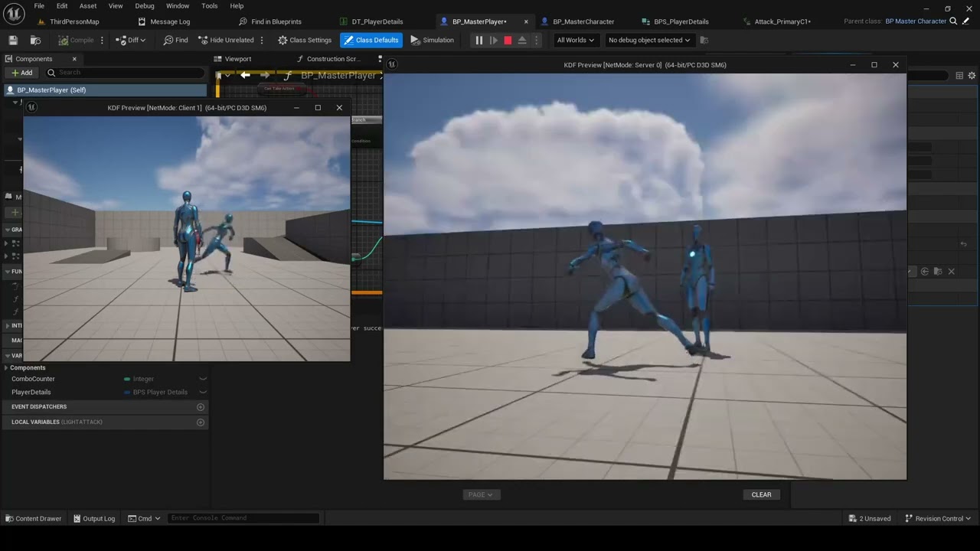Switch to Attack_PrimaryC1 tab
This screenshot has width=980, height=551.
pyautogui.click(x=782, y=21)
